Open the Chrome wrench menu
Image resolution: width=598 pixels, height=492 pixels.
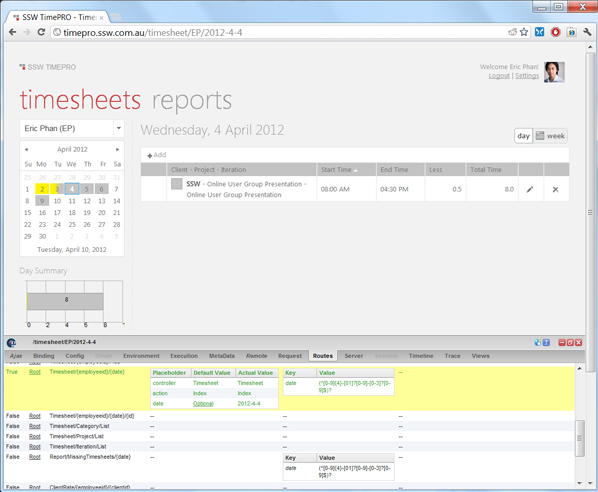[x=587, y=32]
